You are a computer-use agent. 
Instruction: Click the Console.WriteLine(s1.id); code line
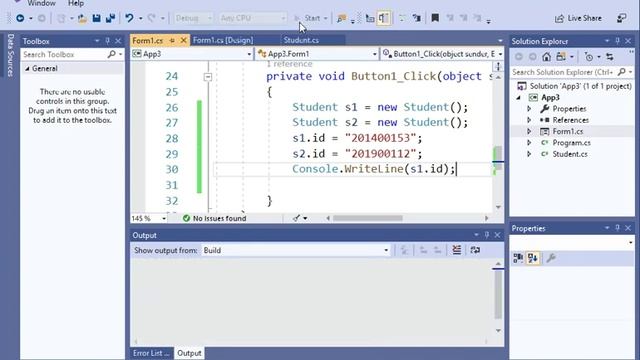tap(373, 169)
